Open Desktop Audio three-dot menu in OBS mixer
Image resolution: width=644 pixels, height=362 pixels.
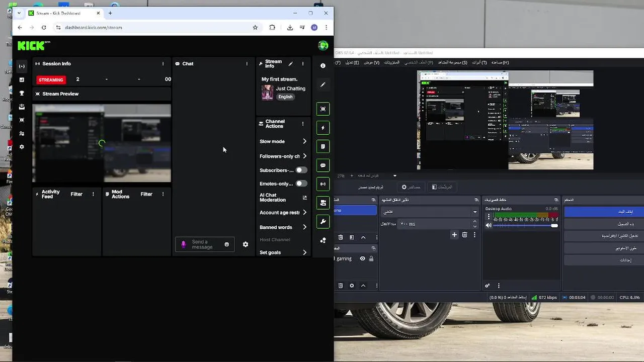click(x=488, y=217)
